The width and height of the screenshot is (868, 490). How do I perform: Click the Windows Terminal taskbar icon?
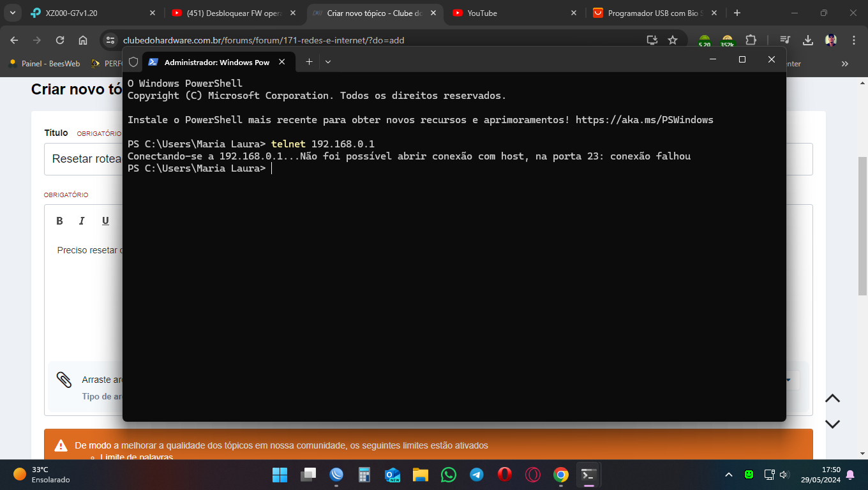point(589,475)
